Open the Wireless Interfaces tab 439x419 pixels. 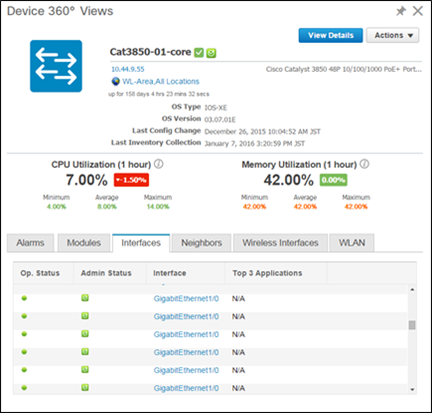[280, 243]
